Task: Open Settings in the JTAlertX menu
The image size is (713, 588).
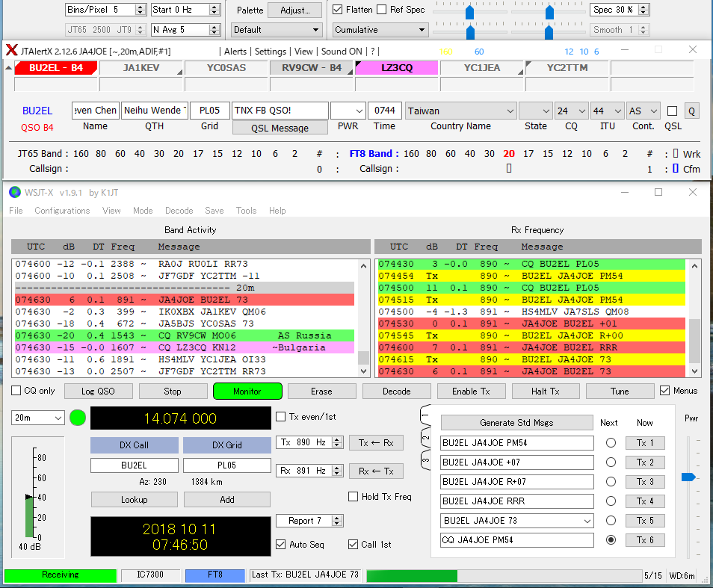Action: point(270,52)
